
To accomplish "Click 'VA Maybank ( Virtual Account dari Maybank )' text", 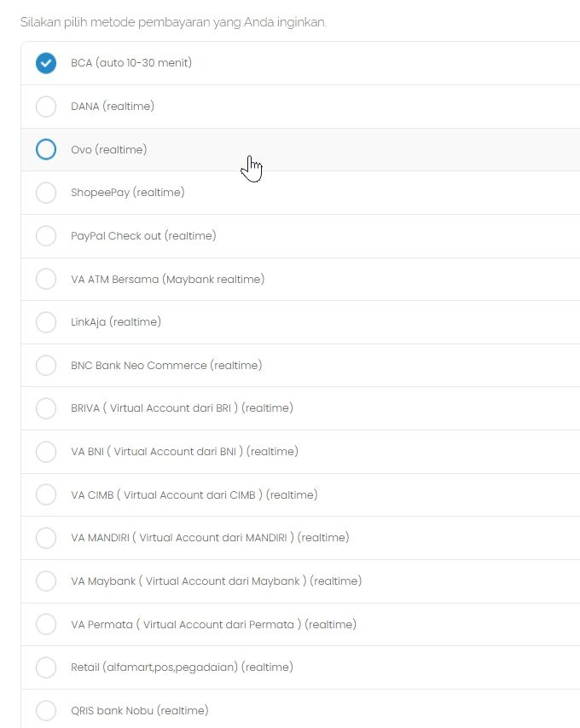I will coord(188,581).
